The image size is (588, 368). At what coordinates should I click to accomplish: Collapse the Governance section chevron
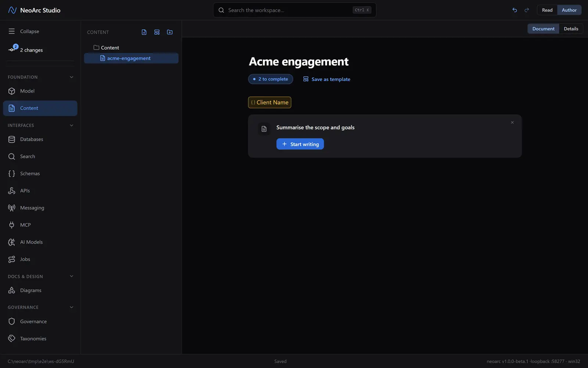coord(72,307)
